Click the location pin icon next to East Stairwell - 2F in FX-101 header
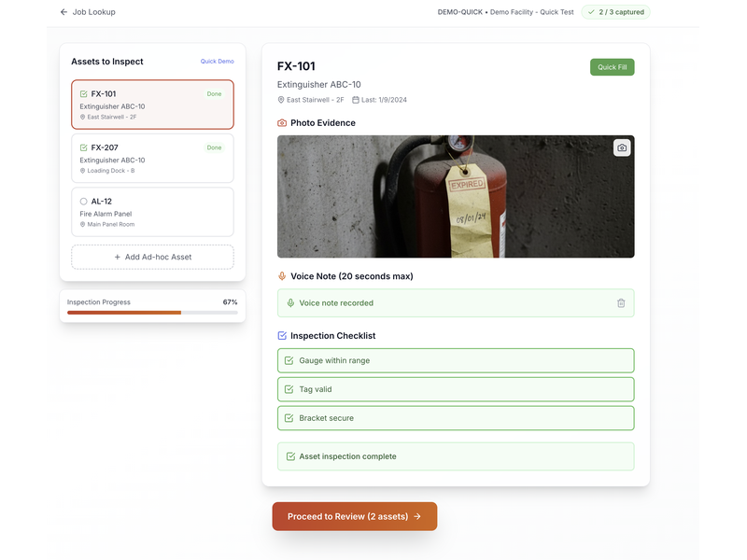 pyautogui.click(x=281, y=100)
